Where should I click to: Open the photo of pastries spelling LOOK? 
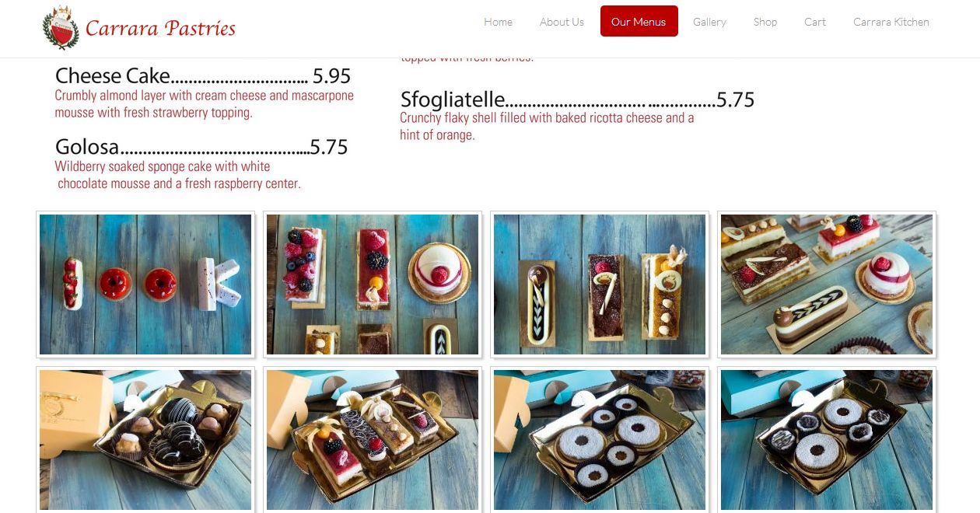[145, 284]
